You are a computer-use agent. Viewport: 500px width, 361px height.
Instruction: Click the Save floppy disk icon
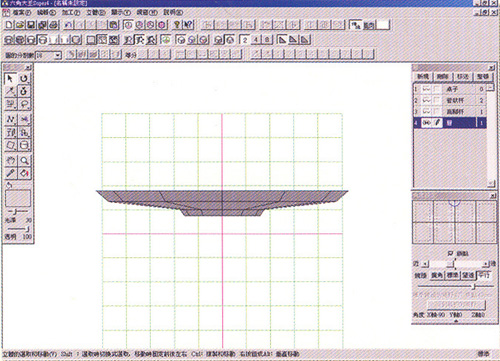31,25
